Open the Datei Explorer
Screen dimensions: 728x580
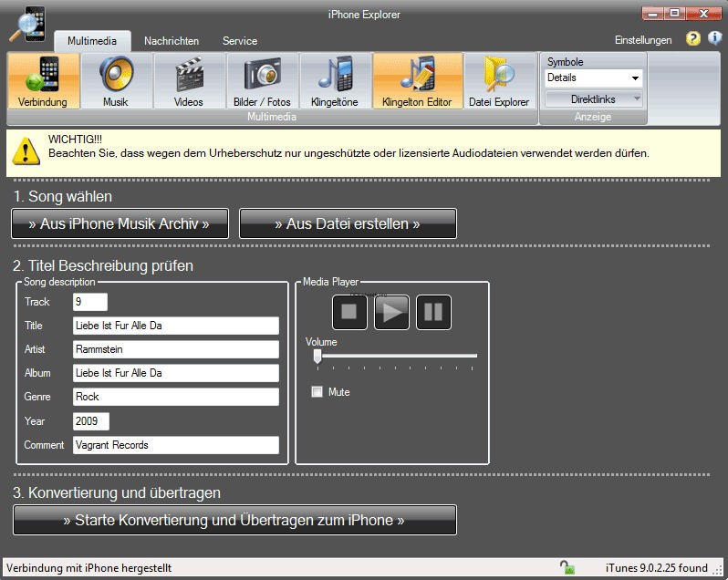pyautogui.click(x=499, y=81)
